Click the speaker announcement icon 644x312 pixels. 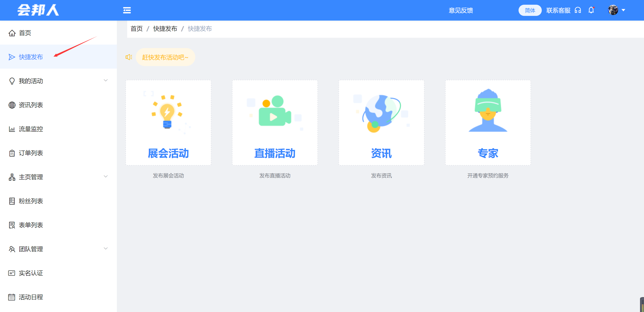[129, 57]
